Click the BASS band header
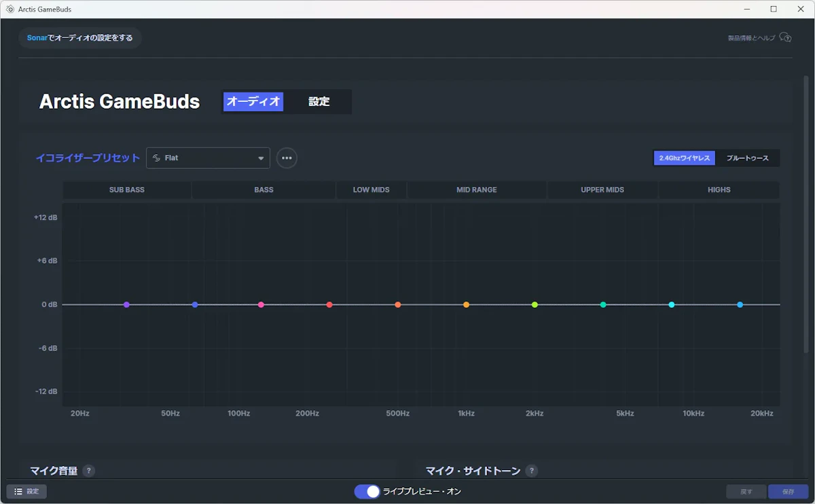This screenshot has height=504, width=815. coord(264,190)
